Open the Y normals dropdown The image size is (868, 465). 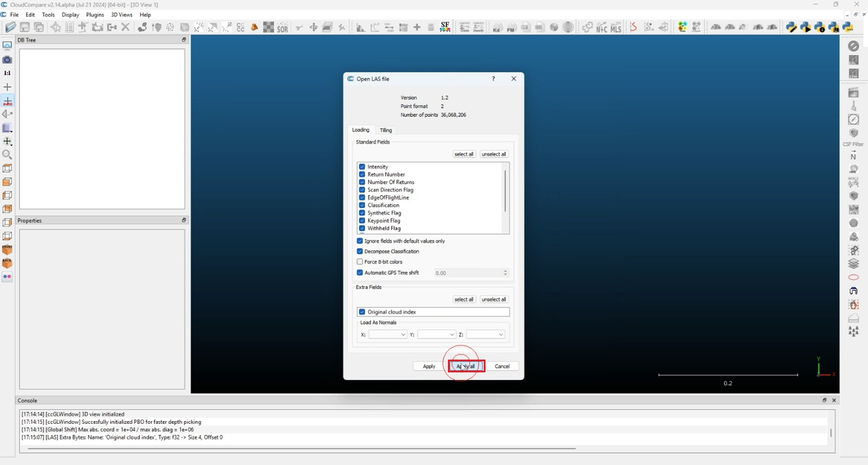point(436,335)
